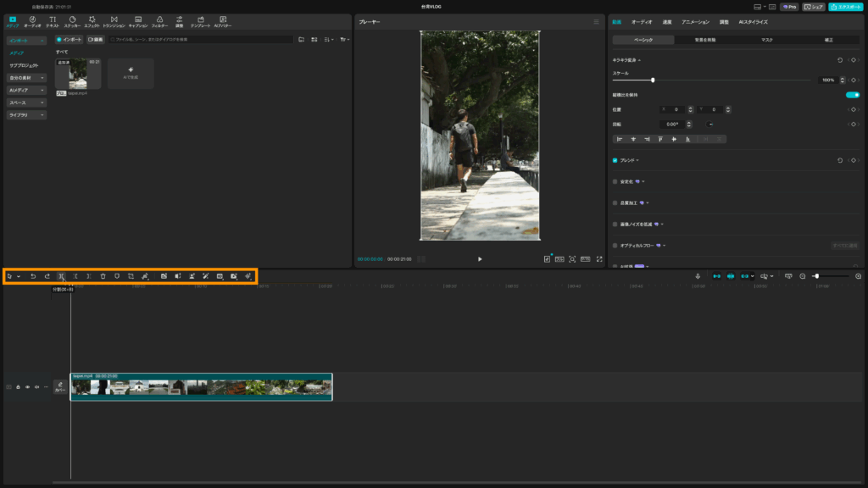Viewport: 868px width, 488px height.
Task: Click the delete-left trim icon
Action: click(x=75, y=276)
